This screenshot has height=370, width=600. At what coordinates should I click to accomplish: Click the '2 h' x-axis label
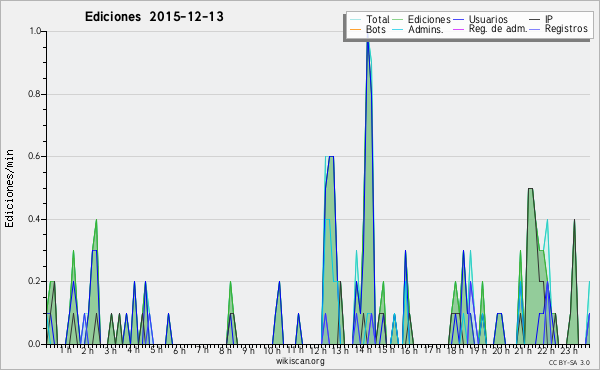click(x=88, y=350)
